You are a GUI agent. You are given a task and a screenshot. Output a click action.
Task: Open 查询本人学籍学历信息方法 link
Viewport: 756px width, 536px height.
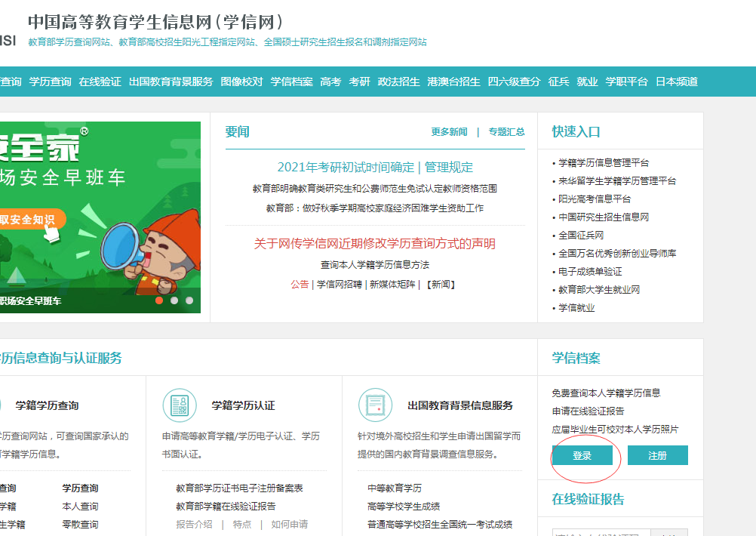[x=375, y=265]
